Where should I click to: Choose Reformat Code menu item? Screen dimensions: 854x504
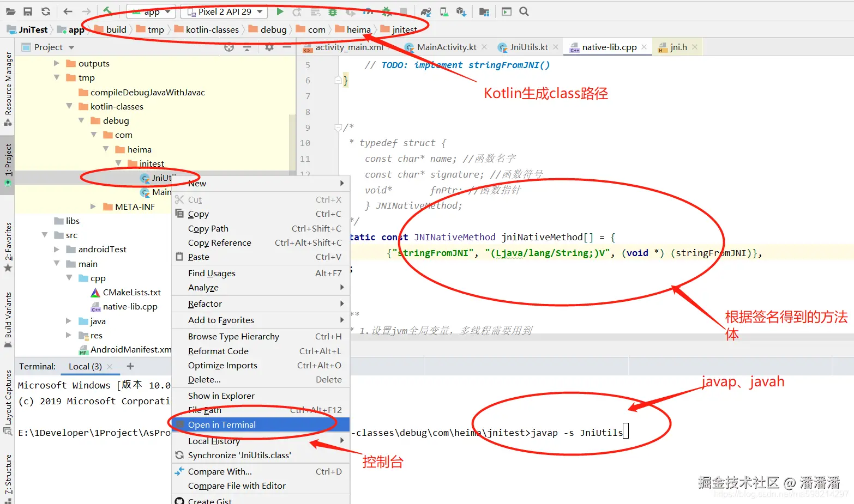click(x=261, y=351)
